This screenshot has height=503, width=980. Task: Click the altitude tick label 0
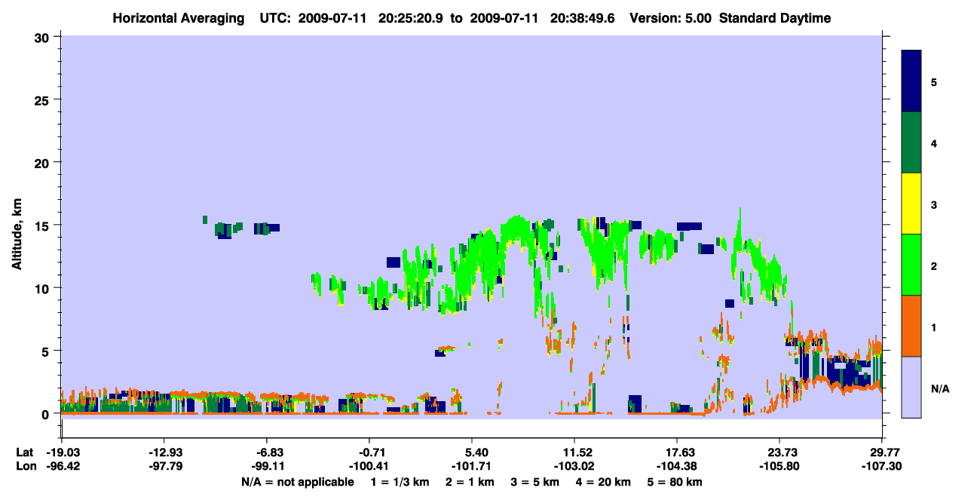point(47,413)
